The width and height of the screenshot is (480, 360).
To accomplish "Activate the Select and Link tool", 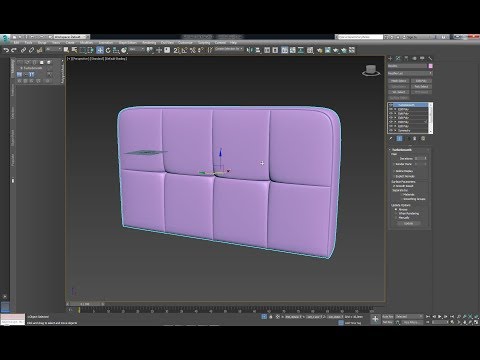I will click(x=23, y=50).
